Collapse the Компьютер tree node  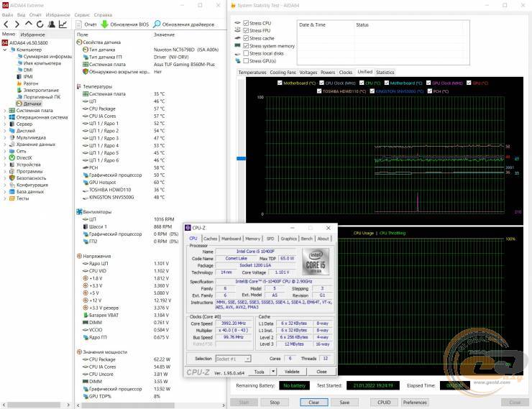pos(5,50)
